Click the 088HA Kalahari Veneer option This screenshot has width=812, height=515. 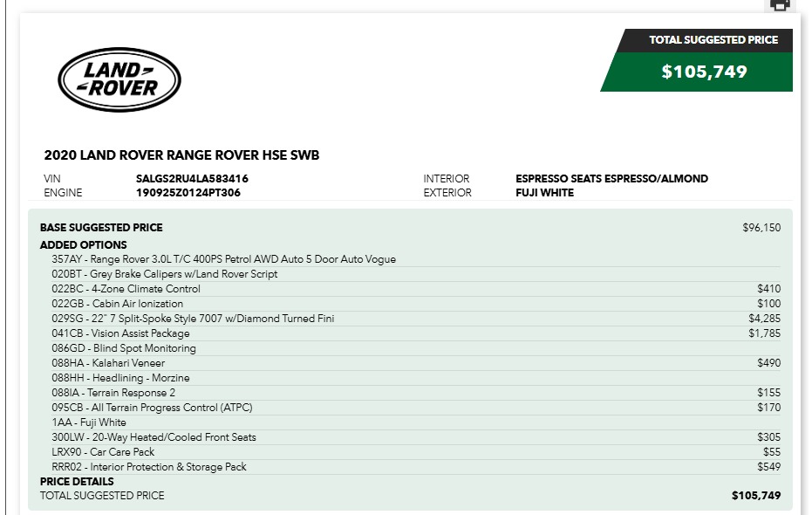[108, 363]
